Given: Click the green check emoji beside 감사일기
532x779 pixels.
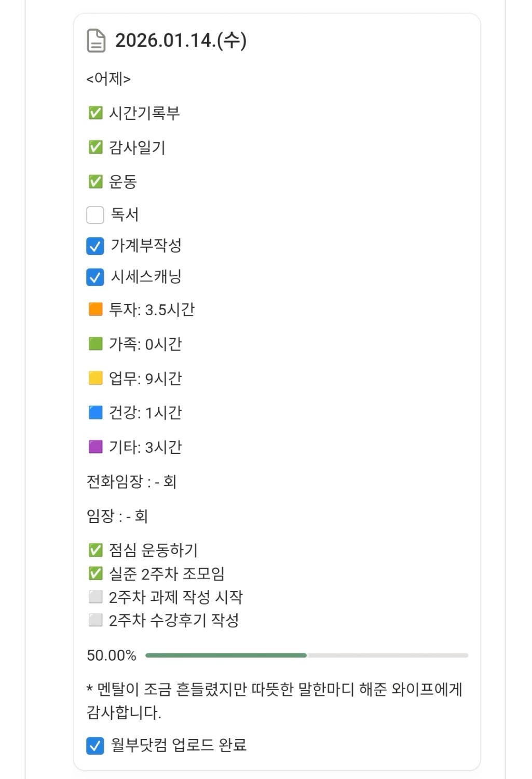Looking at the screenshot, I should 96,147.
